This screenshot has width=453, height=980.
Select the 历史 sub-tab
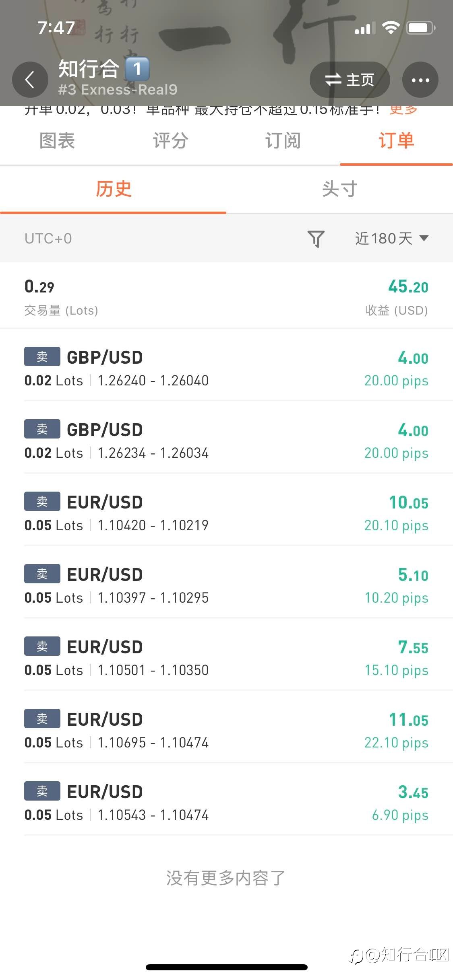(113, 189)
